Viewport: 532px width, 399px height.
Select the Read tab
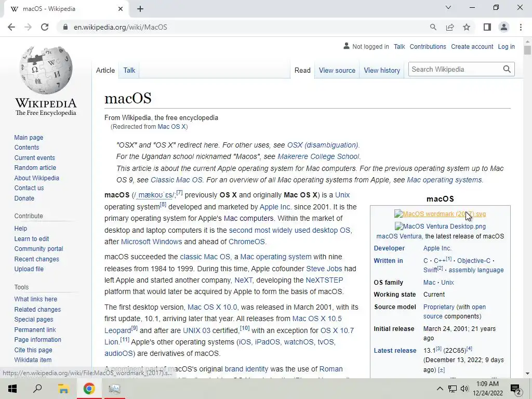[302, 70]
